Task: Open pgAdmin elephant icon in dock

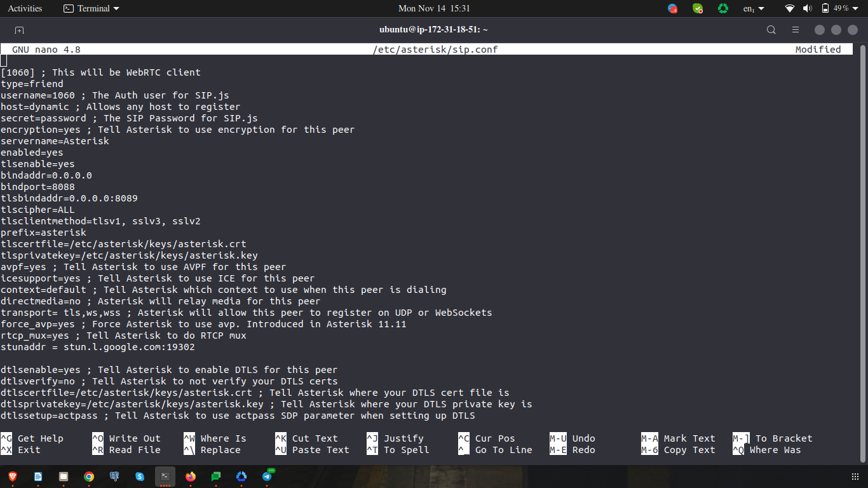Action: [114, 476]
